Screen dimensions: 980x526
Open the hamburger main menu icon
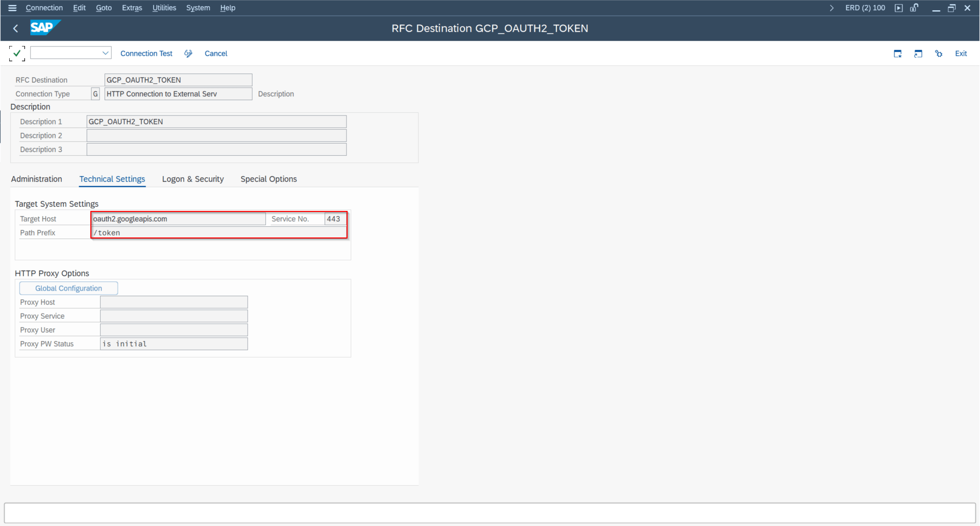coord(13,8)
